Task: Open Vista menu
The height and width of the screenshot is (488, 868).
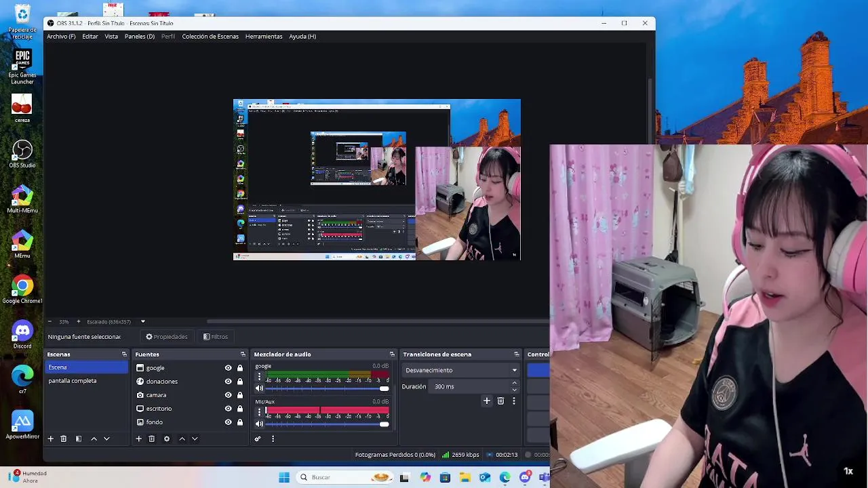Action: [111, 37]
